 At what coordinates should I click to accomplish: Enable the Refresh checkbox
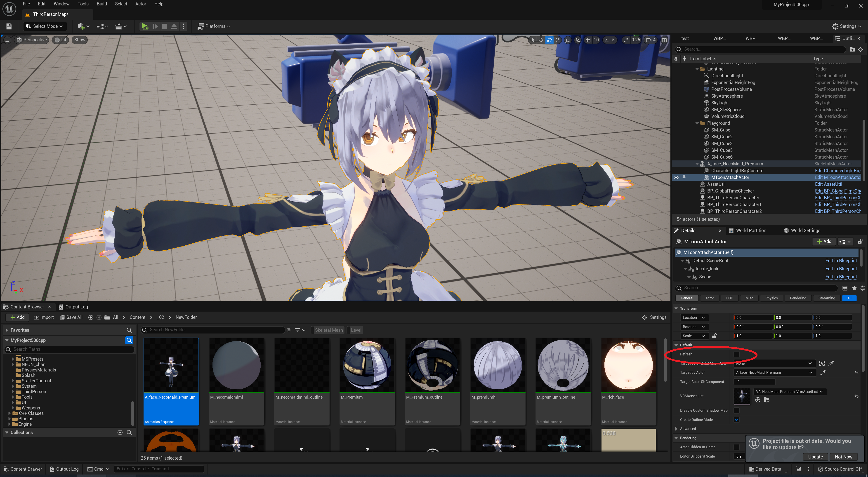pyautogui.click(x=737, y=354)
